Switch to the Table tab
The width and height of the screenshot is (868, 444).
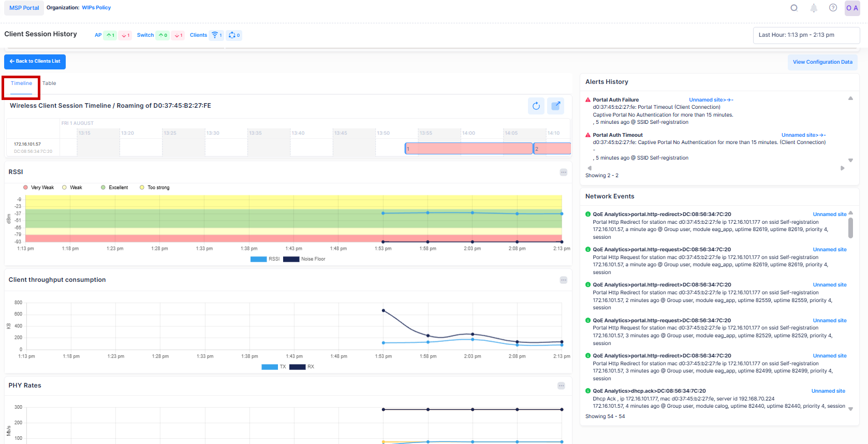pos(49,83)
